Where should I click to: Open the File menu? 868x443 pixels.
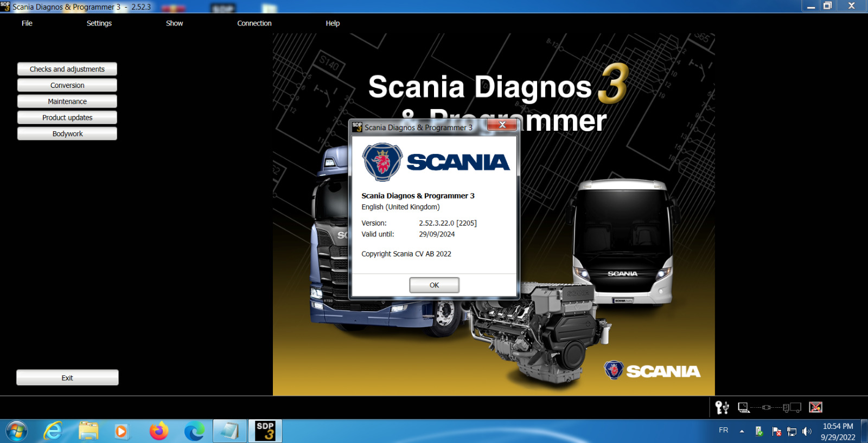pyautogui.click(x=27, y=23)
